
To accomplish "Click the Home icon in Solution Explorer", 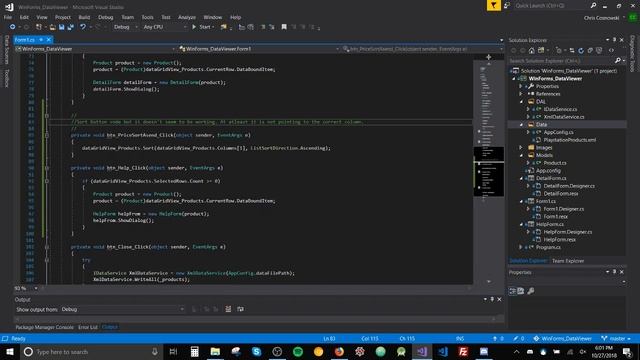I will click(531, 51).
